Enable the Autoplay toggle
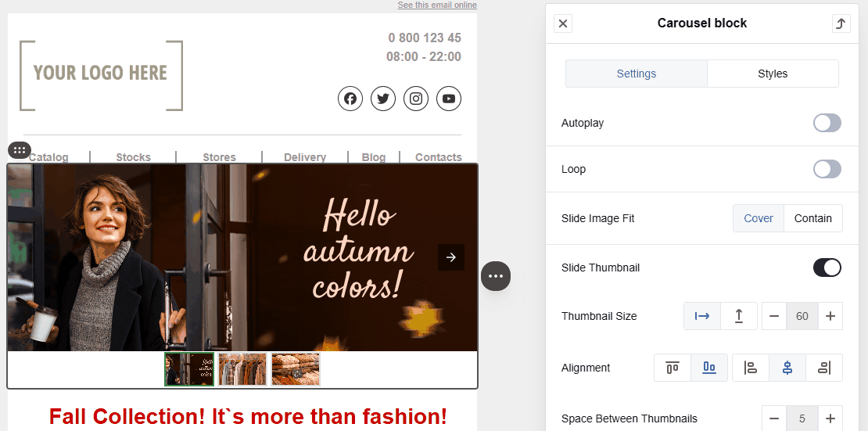This screenshot has width=868, height=431. tap(827, 123)
